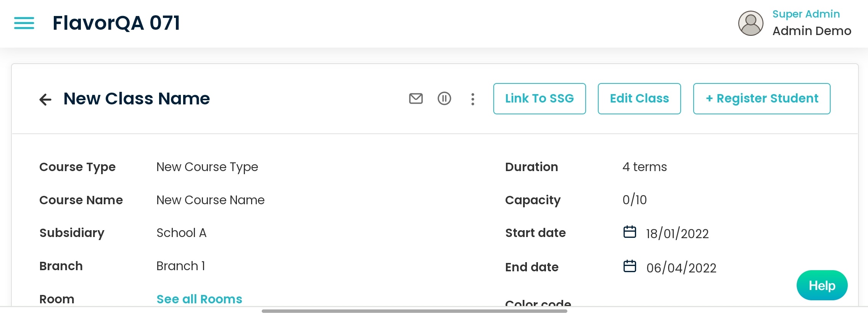The height and width of the screenshot is (322, 868).
Task: Open the Edit Class button
Action: click(639, 99)
